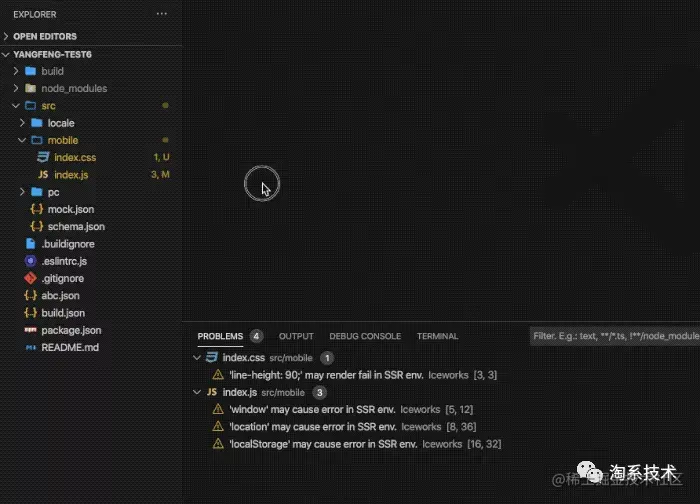This screenshot has width=700, height=504.
Task: Open build.json file
Action: pos(63,313)
